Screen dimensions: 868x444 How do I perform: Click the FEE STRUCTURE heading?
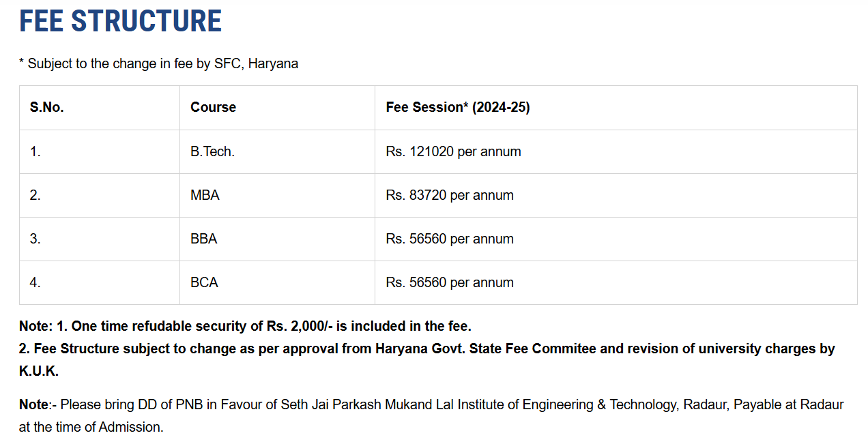120,21
